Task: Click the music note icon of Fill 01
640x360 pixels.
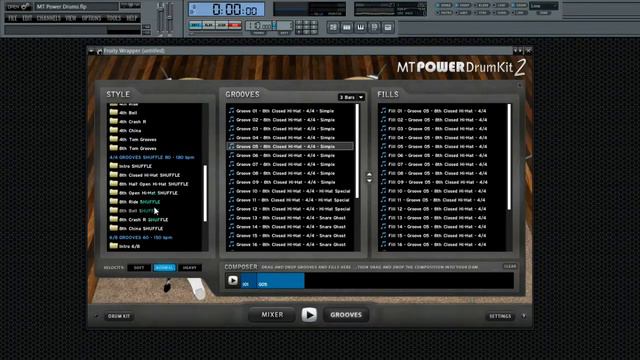Action: [x=383, y=111]
